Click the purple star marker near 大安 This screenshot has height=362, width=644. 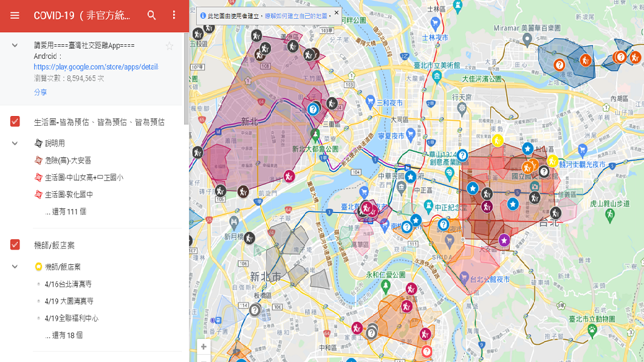504,241
